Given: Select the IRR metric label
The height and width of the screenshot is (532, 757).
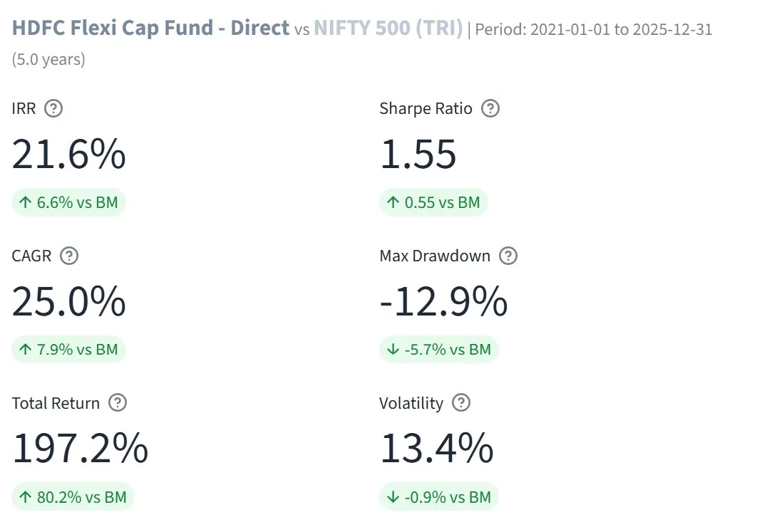Looking at the screenshot, I should (22, 108).
